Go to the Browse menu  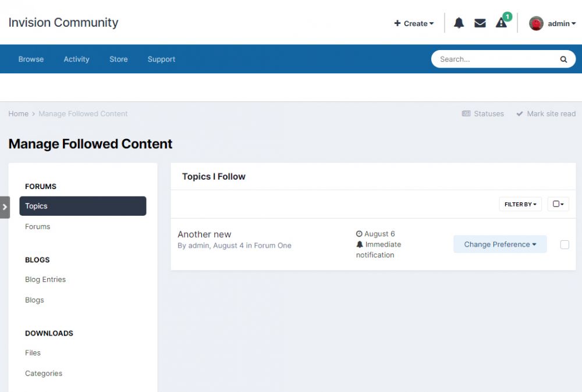31,59
